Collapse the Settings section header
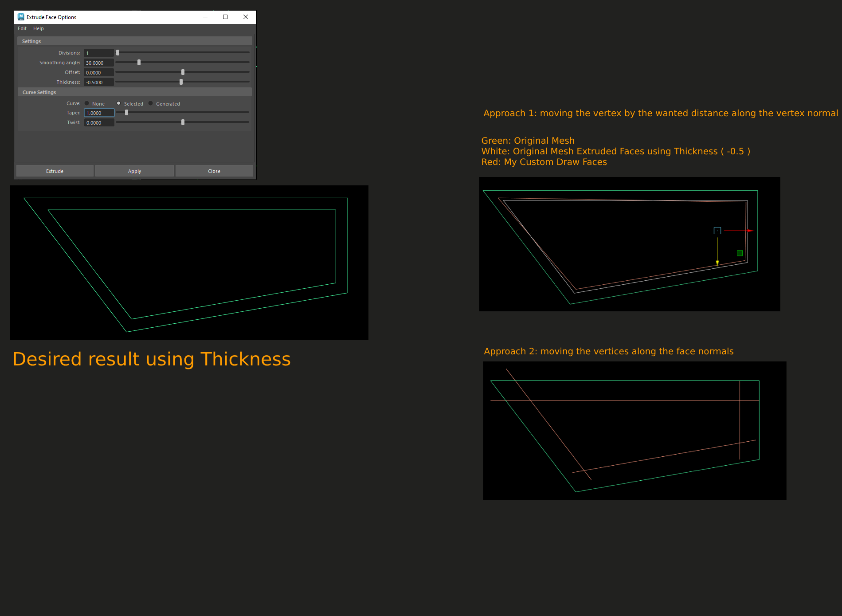Screen dimensions: 842x616 pos(31,41)
